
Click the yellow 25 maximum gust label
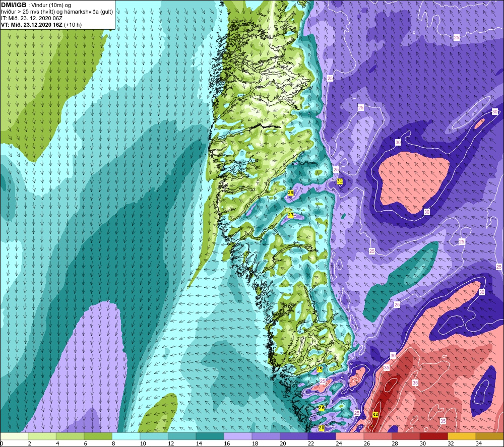pyautogui.click(x=320, y=369)
